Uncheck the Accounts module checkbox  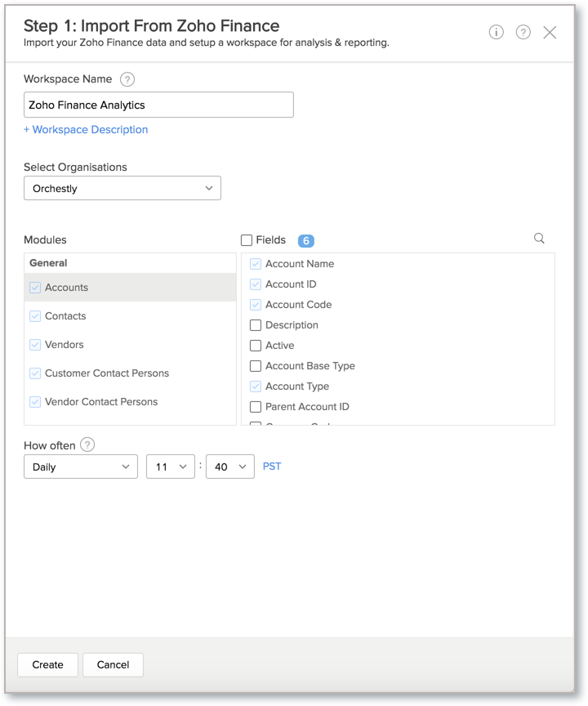point(35,288)
